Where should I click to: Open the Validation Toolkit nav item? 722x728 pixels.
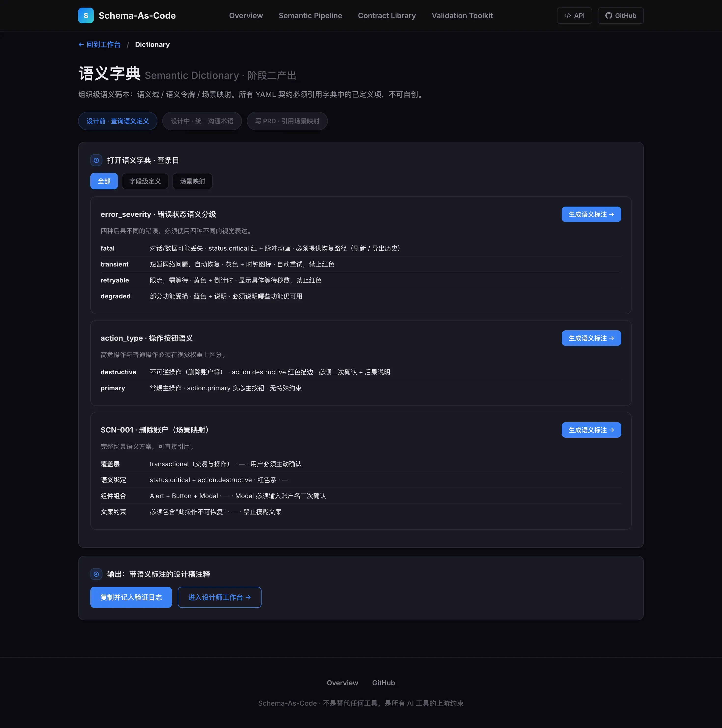click(x=462, y=15)
